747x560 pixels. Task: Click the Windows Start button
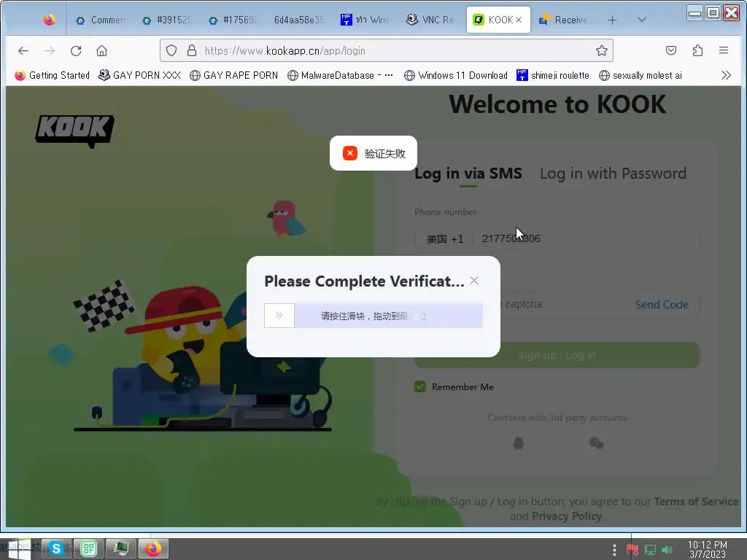(18, 550)
